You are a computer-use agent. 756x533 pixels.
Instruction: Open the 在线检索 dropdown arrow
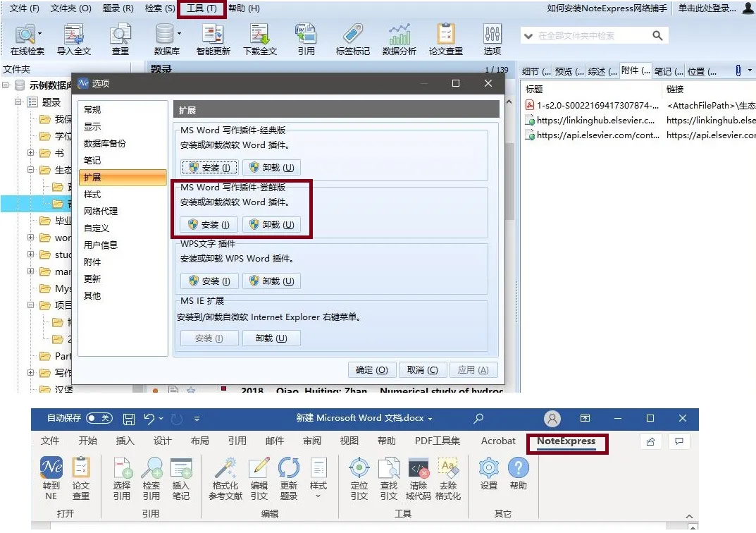click(x=39, y=34)
